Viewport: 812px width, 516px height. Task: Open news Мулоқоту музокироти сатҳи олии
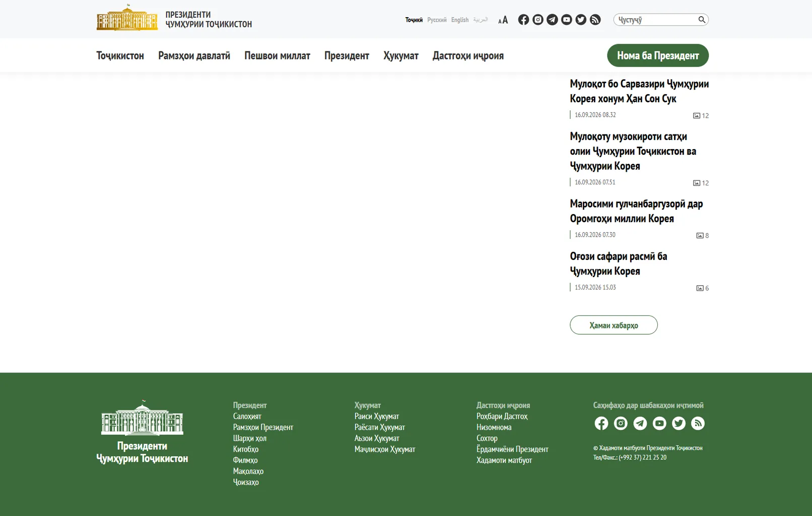pos(633,151)
